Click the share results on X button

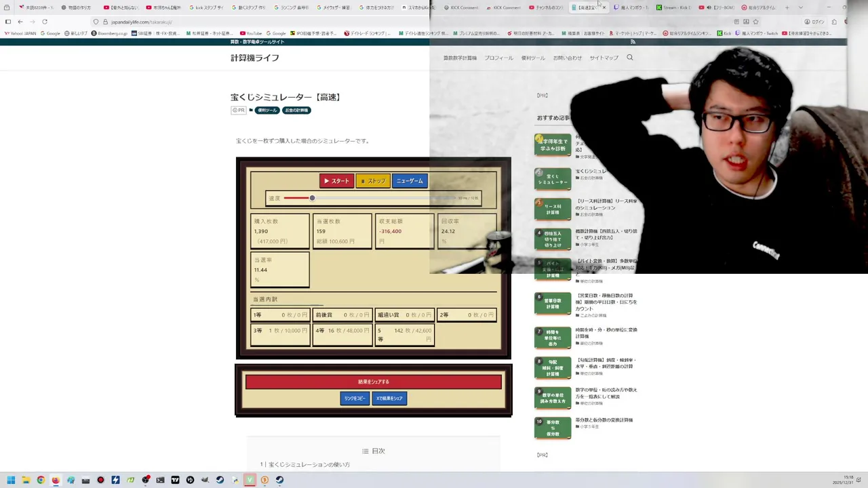pos(390,399)
